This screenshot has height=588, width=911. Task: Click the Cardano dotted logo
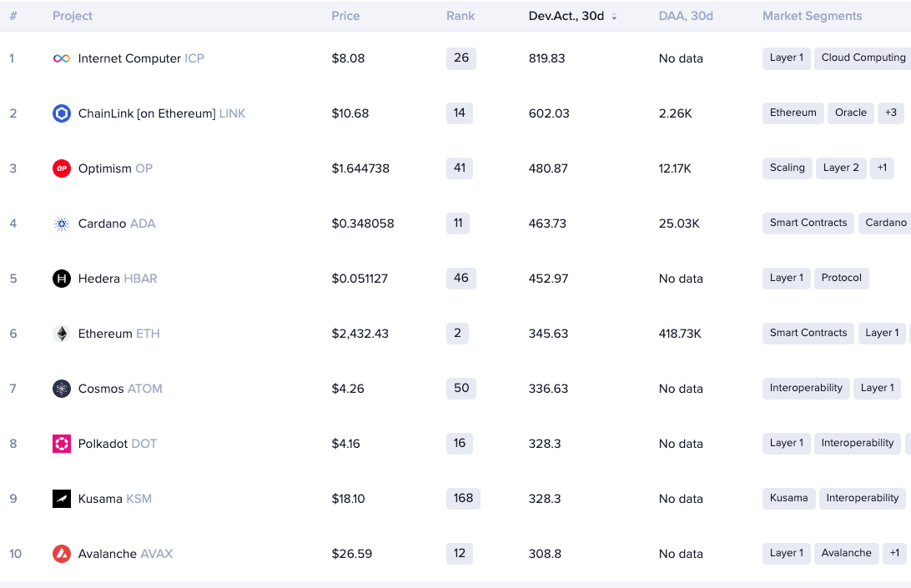(x=62, y=224)
